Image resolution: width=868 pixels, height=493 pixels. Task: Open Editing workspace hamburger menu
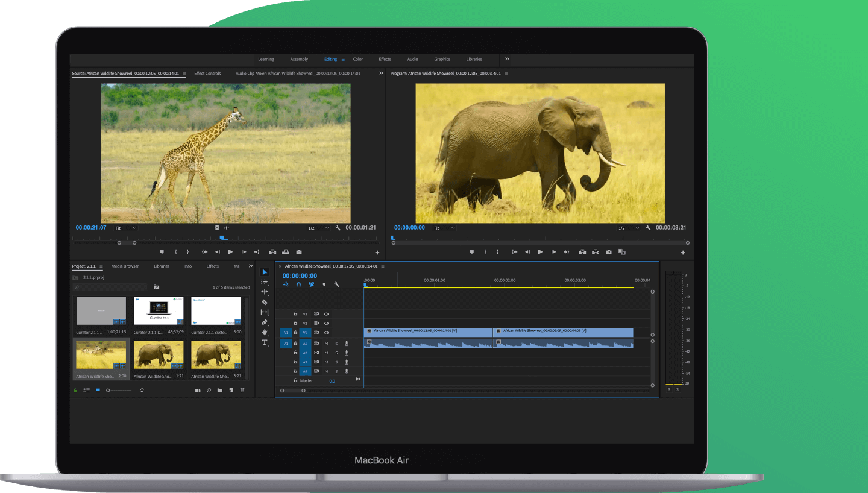[343, 59]
